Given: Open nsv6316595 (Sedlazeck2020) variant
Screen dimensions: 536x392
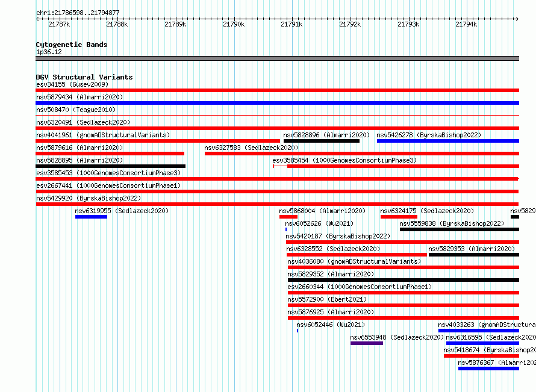Looking at the screenshot, I should tap(491, 337).
